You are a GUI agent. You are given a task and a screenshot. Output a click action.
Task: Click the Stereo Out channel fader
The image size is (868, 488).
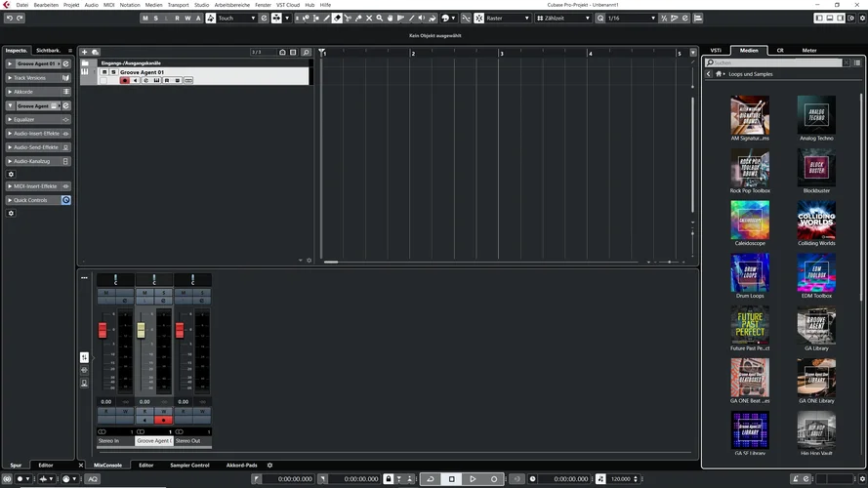coord(180,330)
